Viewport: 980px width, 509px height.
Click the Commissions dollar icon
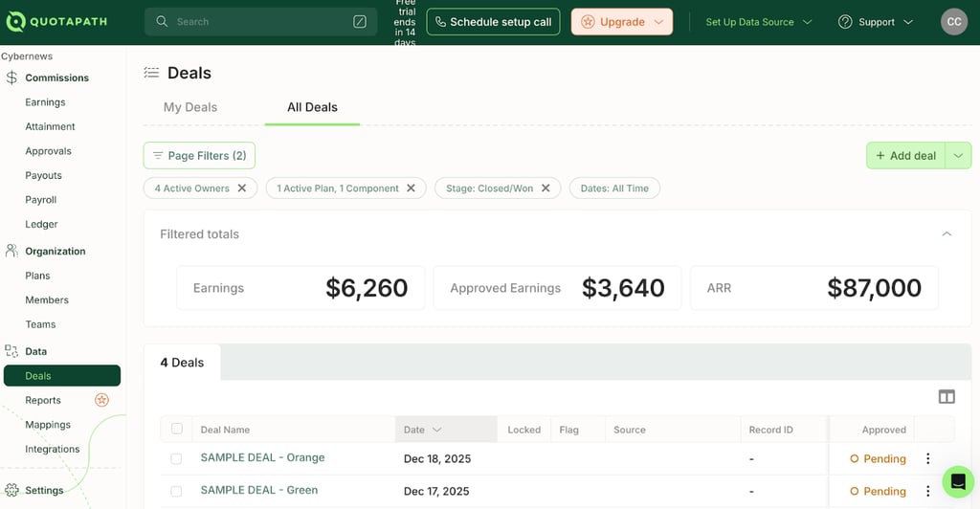[11, 78]
